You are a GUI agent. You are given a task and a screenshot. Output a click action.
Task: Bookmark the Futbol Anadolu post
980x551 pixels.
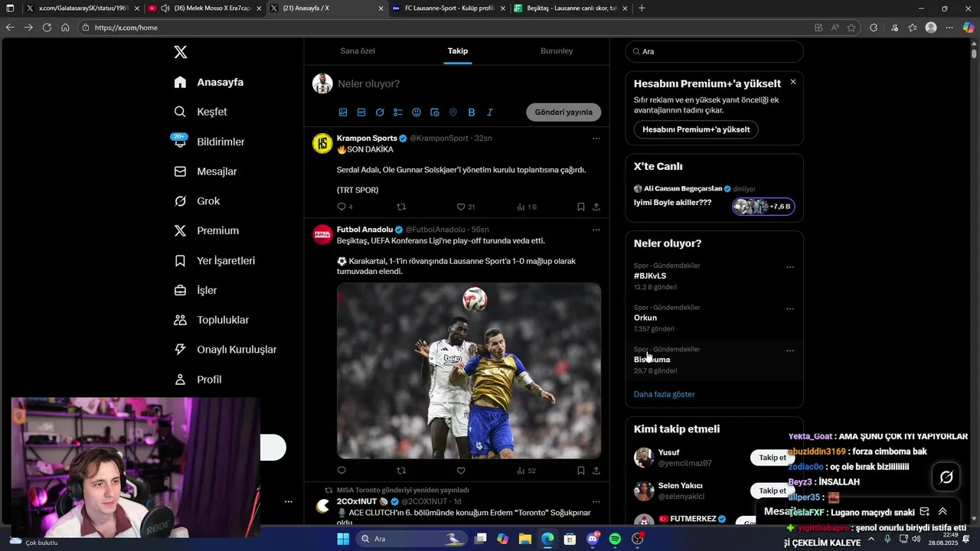point(581,471)
